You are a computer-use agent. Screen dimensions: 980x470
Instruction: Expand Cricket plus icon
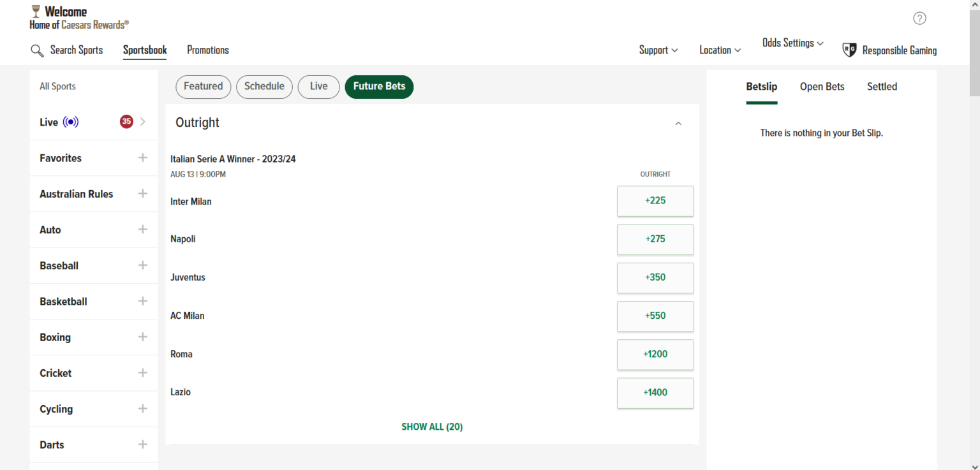[x=143, y=372]
